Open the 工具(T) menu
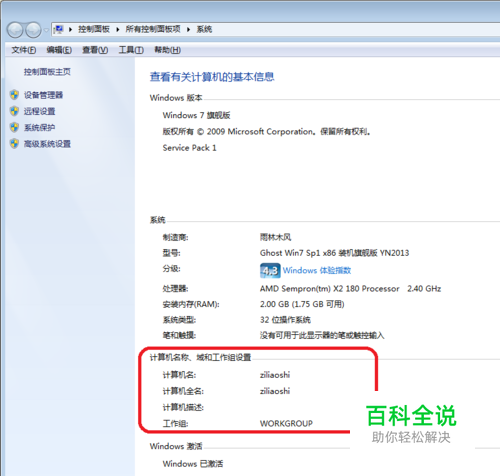 [x=131, y=50]
